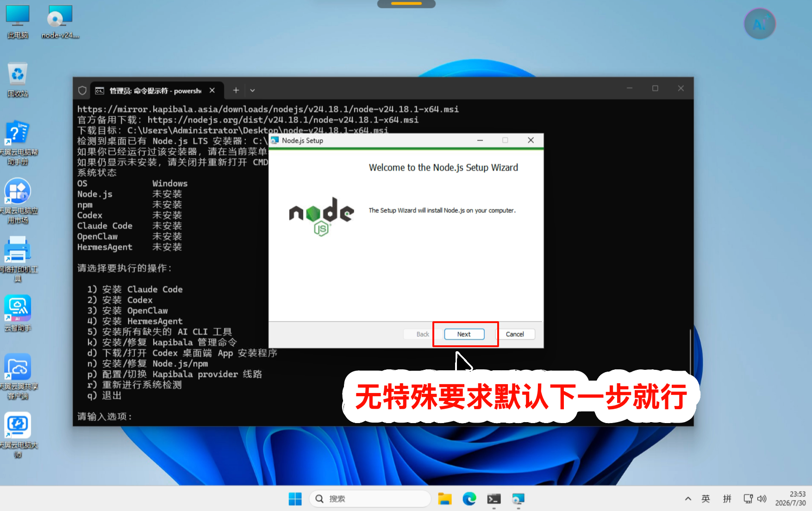812x511 pixels.
Task: Toggle the 英 input language indicator
Action: [x=706, y=499]
